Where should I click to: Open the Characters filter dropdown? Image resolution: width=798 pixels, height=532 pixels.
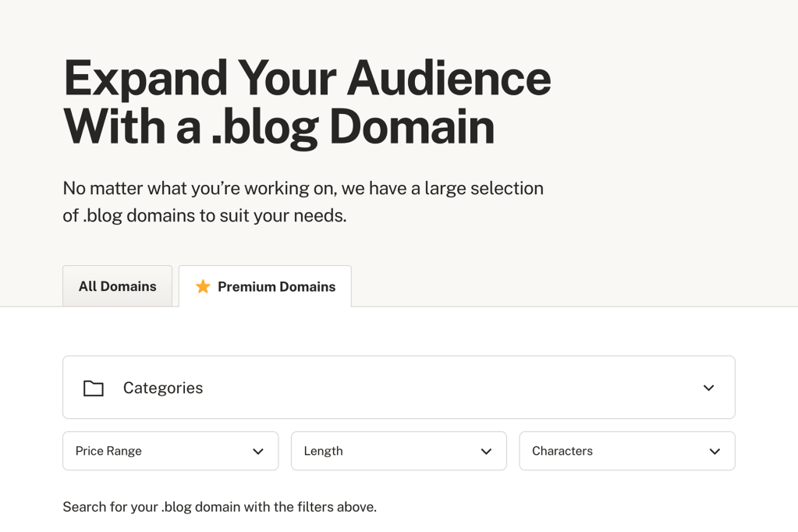[x=626, y=451]
